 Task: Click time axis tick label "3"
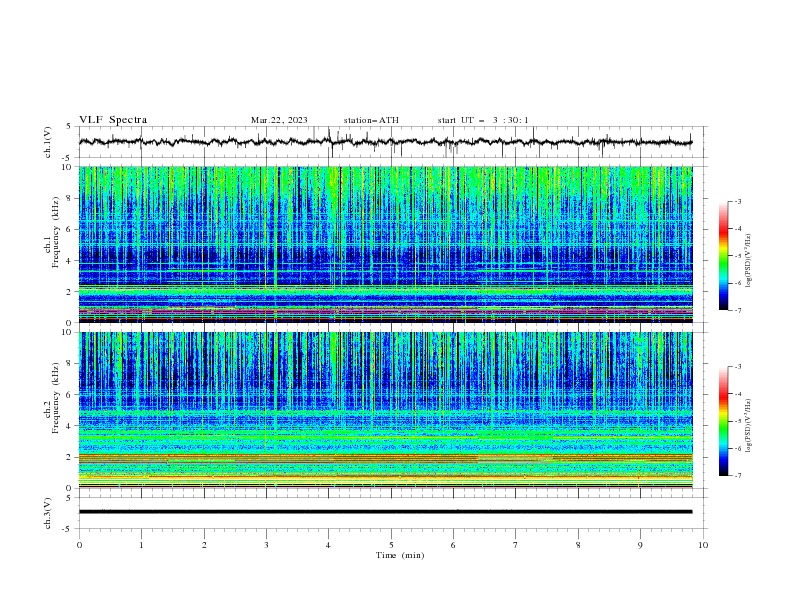pyautogui.click(x=266, y=545)
